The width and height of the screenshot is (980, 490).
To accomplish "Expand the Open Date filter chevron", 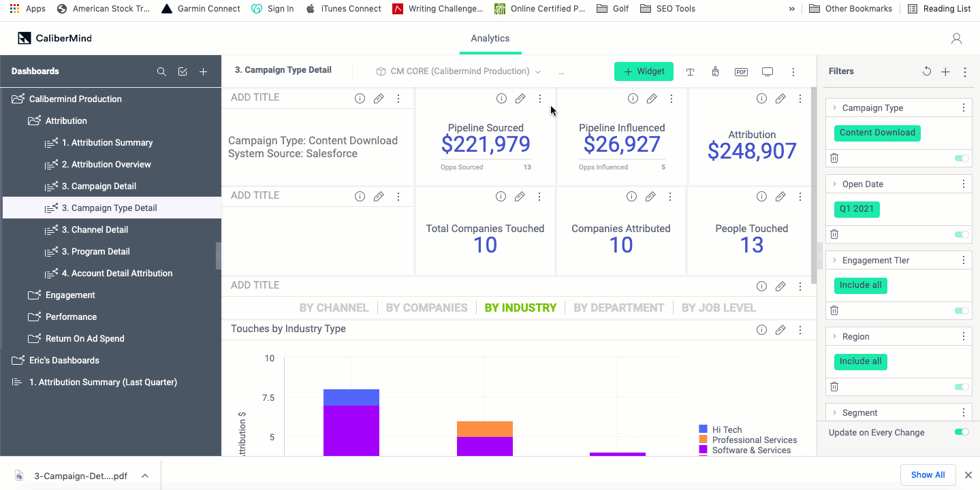I will point(834,184).
